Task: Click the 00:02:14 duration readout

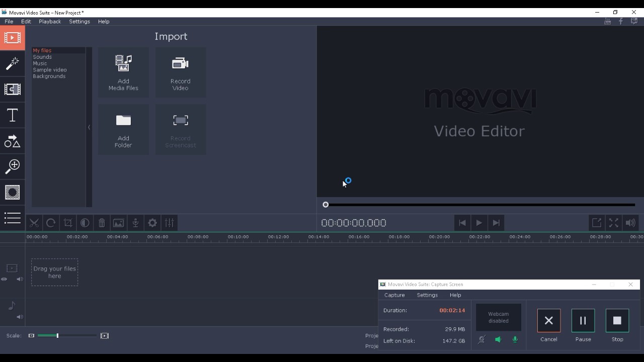Action: tap(452, 310)
